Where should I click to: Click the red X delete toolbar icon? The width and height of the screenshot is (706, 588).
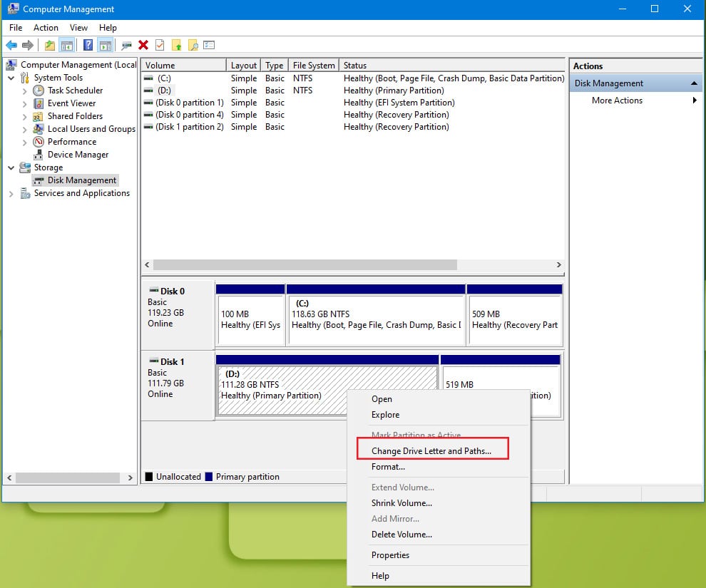pos(143,45)
